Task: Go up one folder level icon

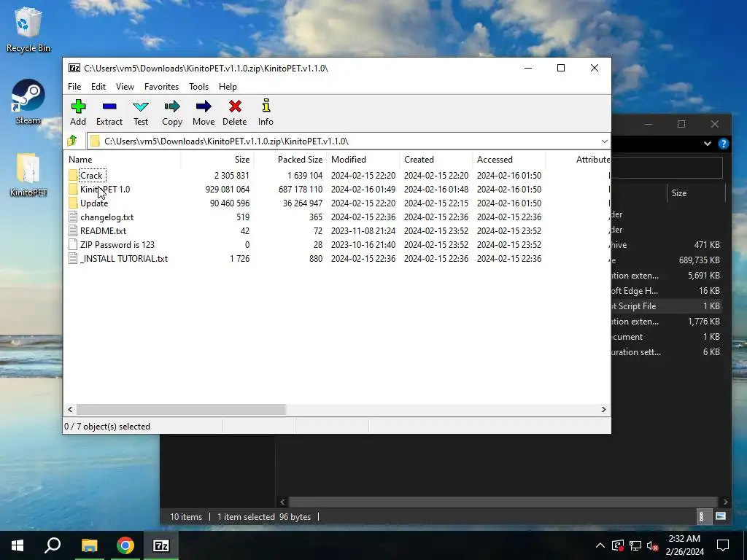Action: pos(72,141)
